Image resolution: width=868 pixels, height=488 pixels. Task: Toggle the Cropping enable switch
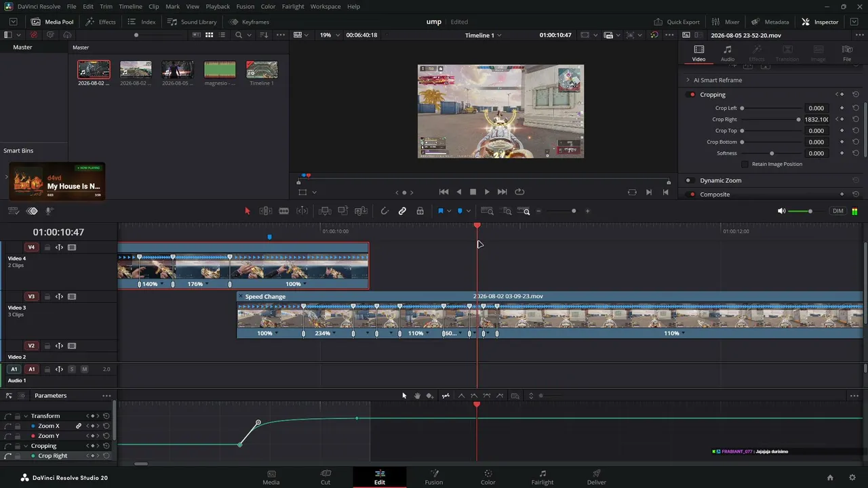[x=692, y=95]
